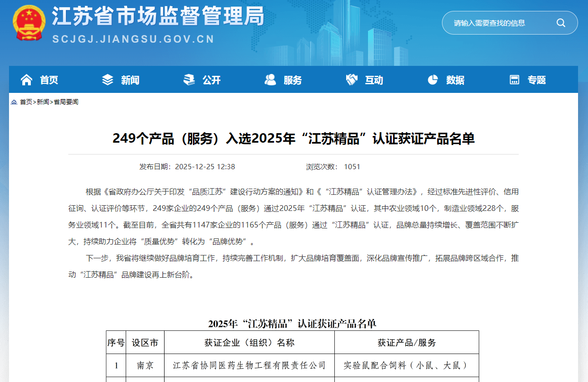
Task: Click the people icon beside 服务
Action: (x=270, y=80)
